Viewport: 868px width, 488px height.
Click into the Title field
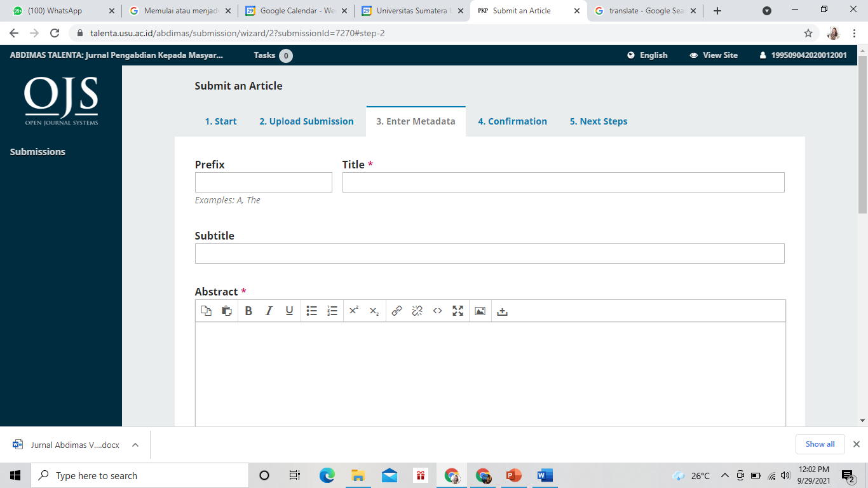pyautogui.click(x=563, y=182)
